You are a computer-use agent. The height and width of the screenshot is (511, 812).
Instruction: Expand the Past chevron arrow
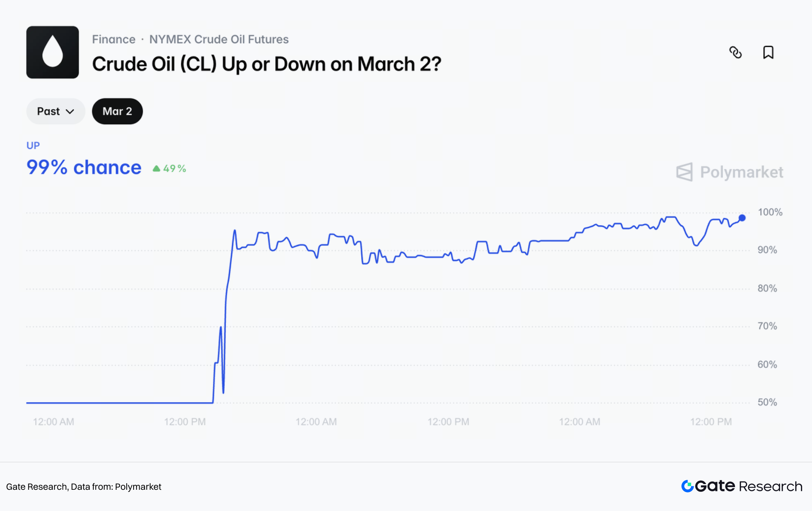[x=70, y=111]
